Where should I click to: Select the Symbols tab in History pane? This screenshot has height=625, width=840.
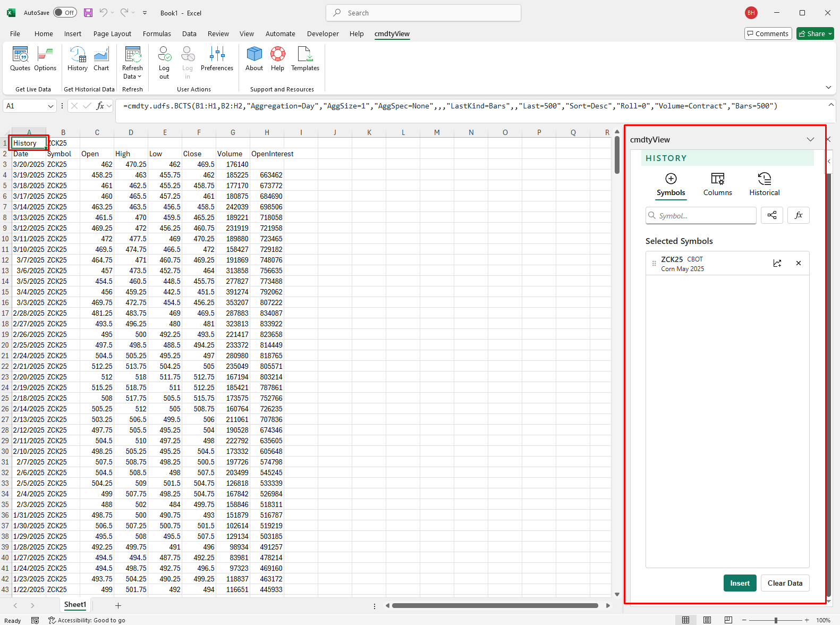(x=671, y=185)
